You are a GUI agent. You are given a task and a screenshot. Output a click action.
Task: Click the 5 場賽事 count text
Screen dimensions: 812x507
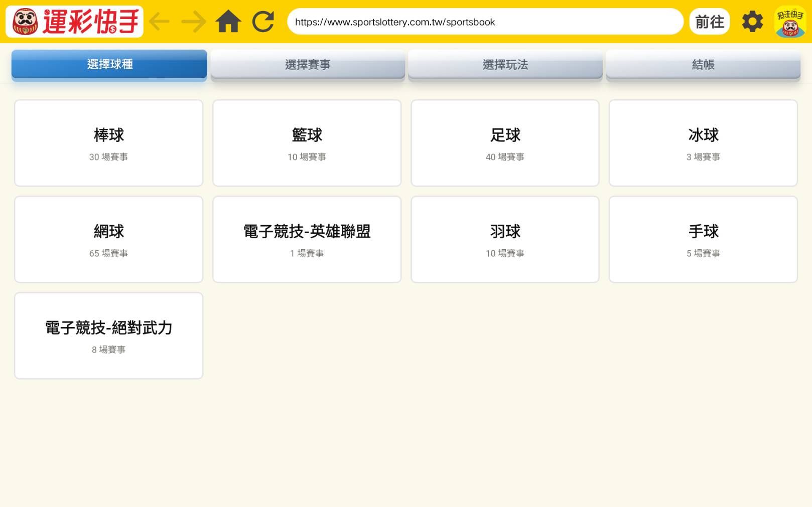tap(703, 253)
